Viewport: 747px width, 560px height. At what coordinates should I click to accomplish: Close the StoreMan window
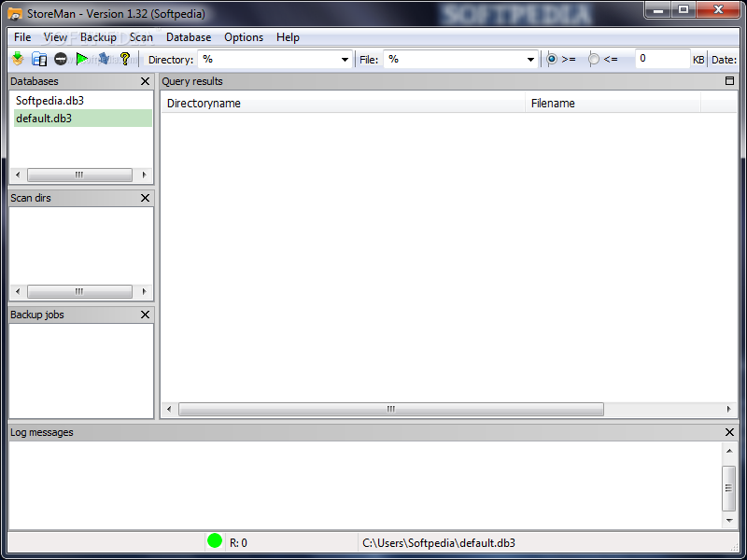[x=718, y=10]
